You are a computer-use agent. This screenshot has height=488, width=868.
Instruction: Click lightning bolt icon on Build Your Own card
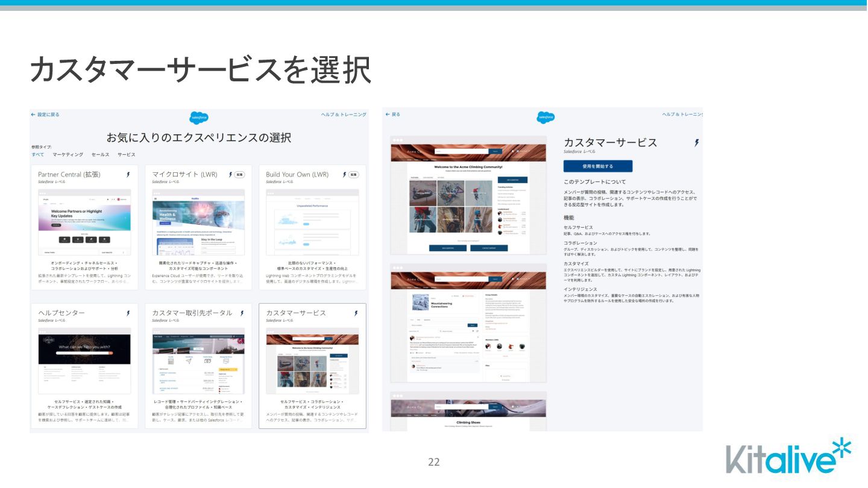[x=345, y=175]
